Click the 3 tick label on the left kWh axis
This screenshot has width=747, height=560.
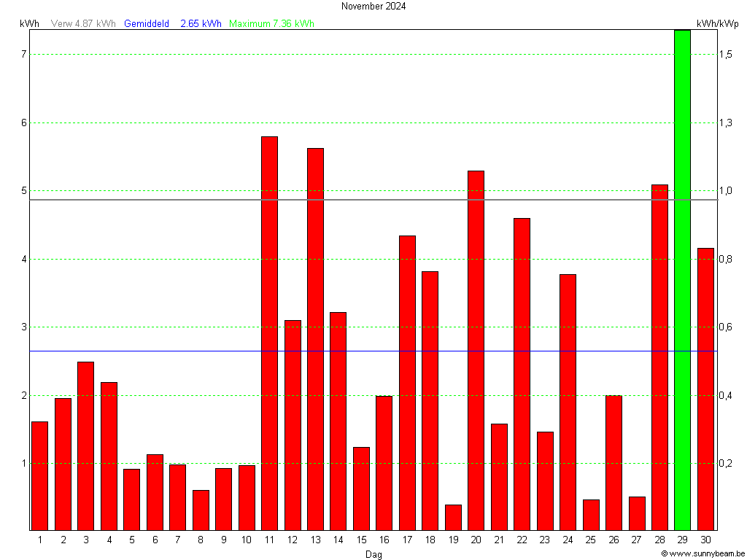click(23, 327)
